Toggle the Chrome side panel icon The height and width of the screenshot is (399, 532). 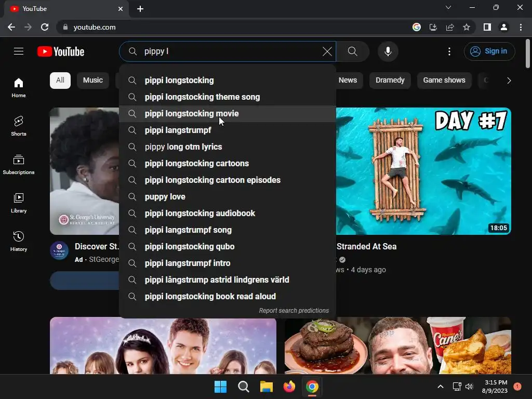click(487, 27)
